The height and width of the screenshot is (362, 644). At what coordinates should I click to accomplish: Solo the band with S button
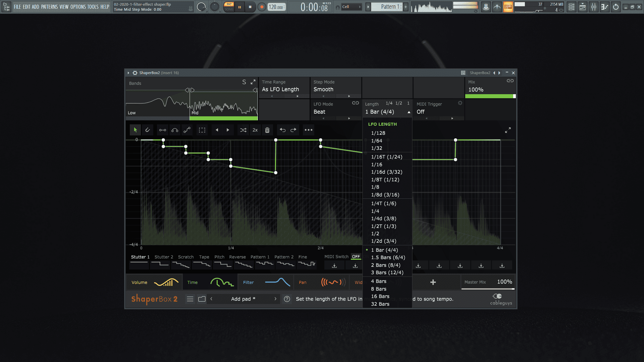coord(244,82)
